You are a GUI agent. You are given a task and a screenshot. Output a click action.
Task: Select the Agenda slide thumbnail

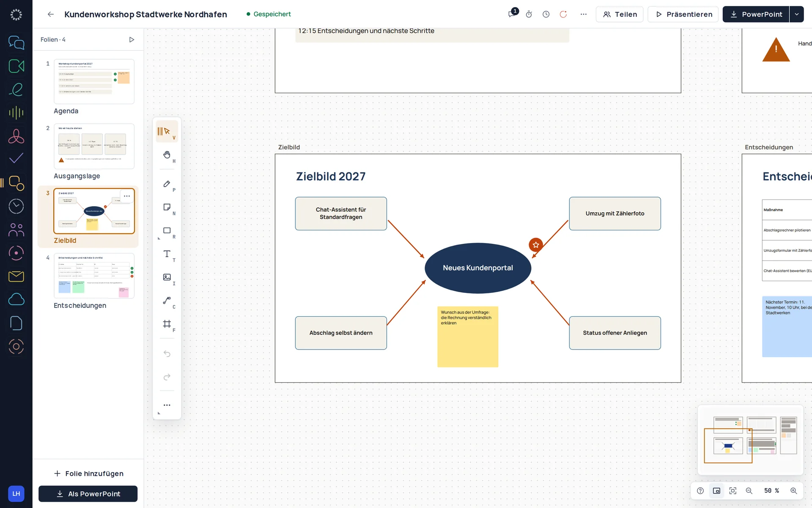[x=94, y=81]
